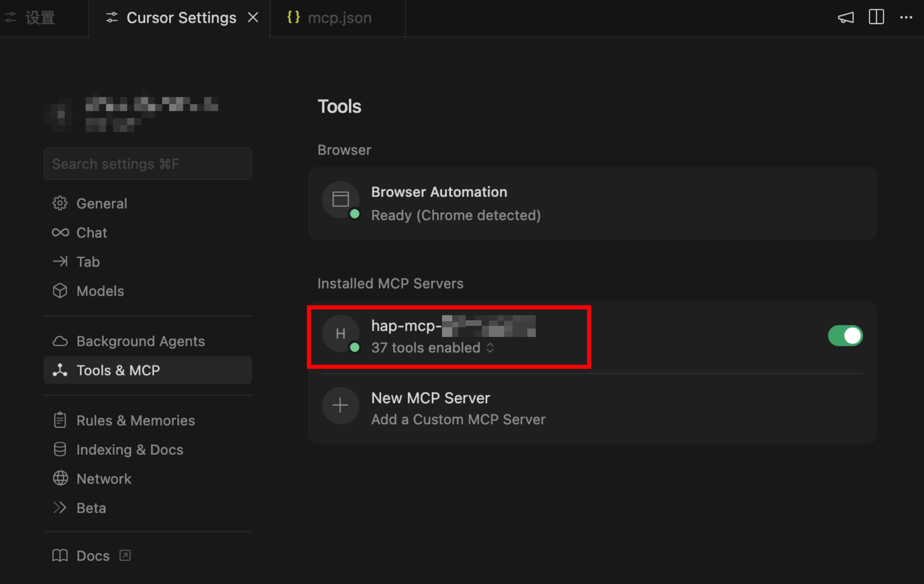The height and width of the screenshot is (584, 924).
Task: Switch to the 设置 tab
Action: click(x=40, y=18)
